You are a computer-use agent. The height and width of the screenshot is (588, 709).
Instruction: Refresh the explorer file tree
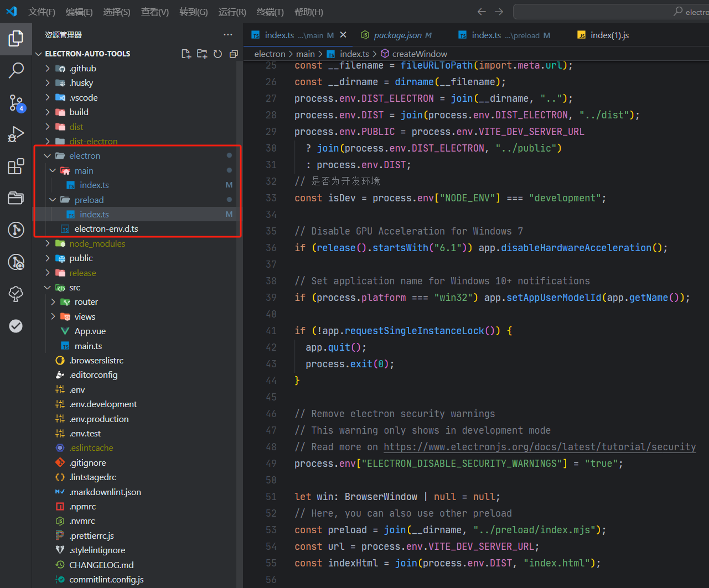tap(218, 54)
